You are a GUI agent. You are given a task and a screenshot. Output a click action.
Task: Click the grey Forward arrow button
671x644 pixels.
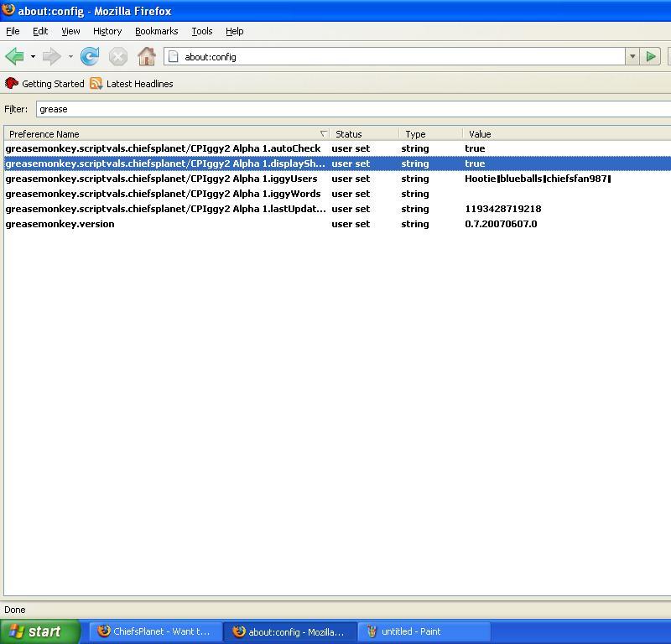point(52,56)
